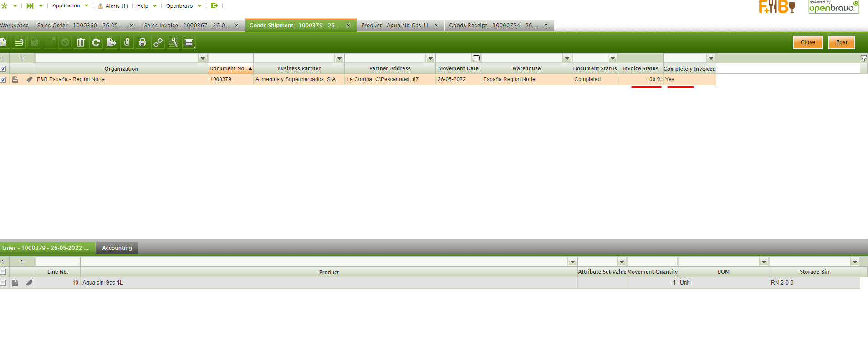Uncheck the F&B España row checkbox
Image resolution: width=868 pixels, height=347 pixels.
point(3,79)
